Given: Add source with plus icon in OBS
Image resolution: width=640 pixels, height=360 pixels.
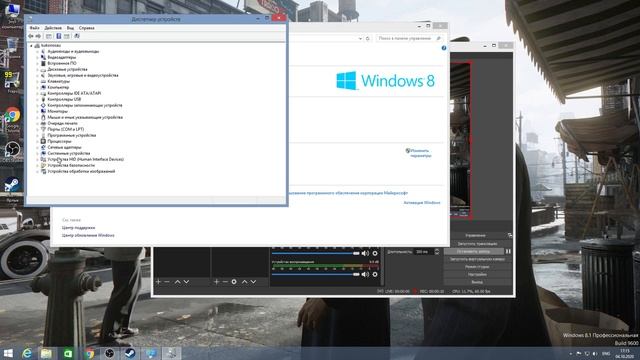Looking at the screenshot, I should [216, 282].
